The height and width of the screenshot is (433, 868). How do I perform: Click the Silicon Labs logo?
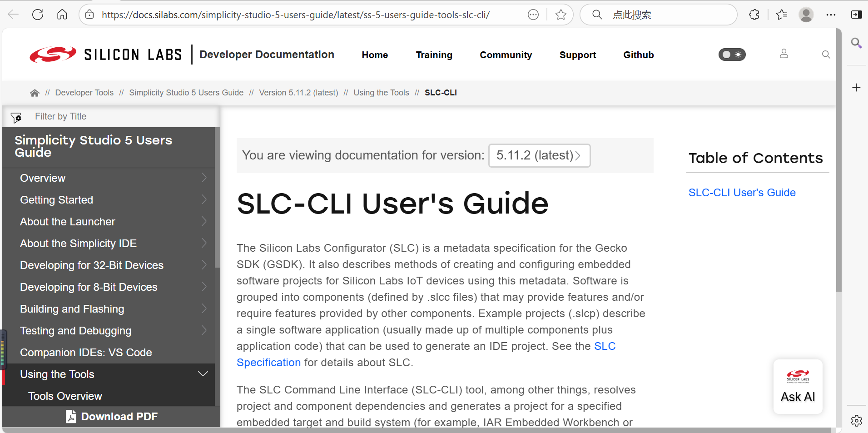tap(106, 55)
